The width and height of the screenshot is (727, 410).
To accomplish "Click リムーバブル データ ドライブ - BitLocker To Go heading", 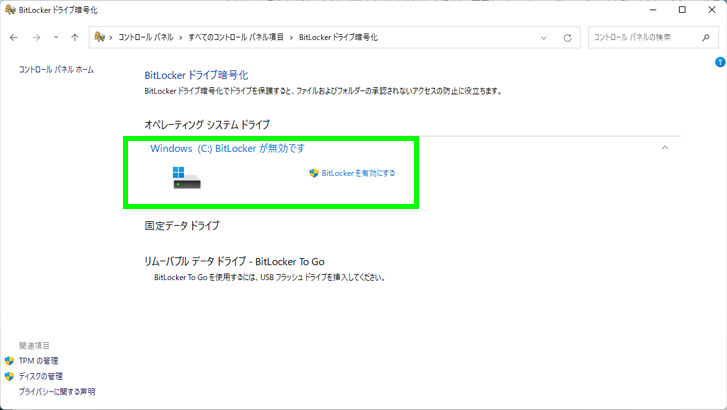I will coord(234,262).
